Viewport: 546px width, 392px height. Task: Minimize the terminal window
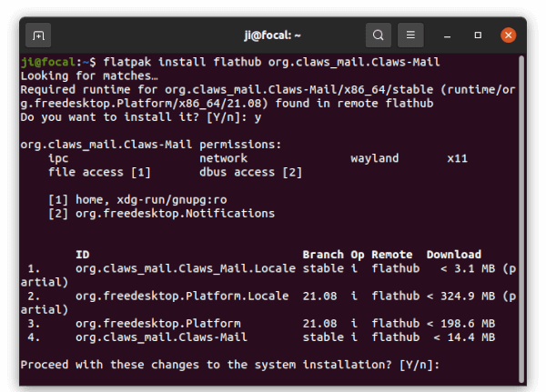(448, 35)
